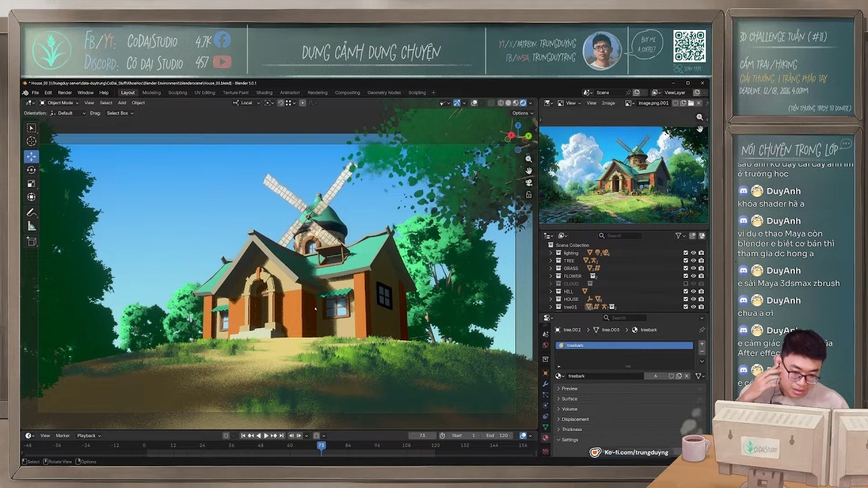
Task: Open the Object Mode dropdown
Action: (x=60, y=103)
